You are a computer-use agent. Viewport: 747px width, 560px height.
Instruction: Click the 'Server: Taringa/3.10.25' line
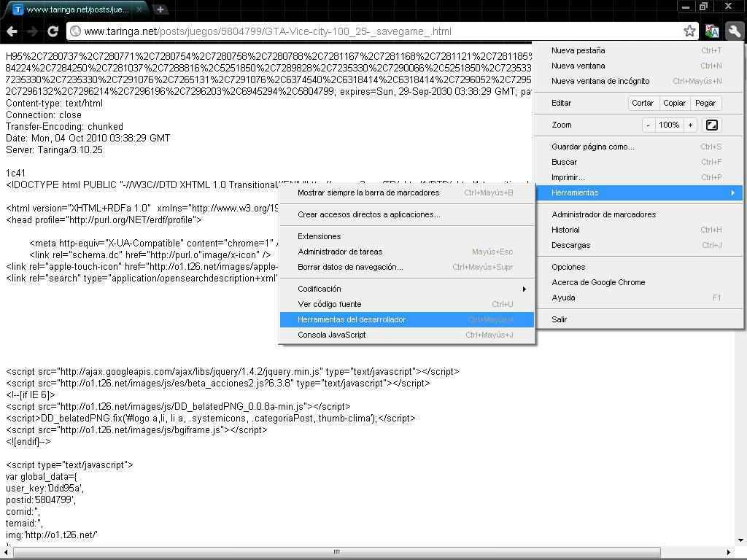click(x=54, y=150)
